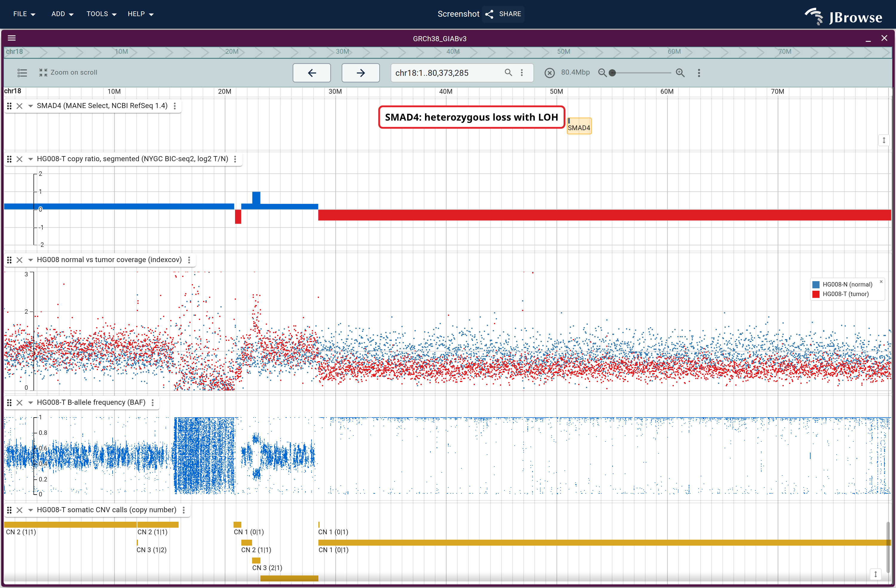Close the somatic CNV calls track
The width and height of the screenshot is (896, 588).
coord(20,510)
